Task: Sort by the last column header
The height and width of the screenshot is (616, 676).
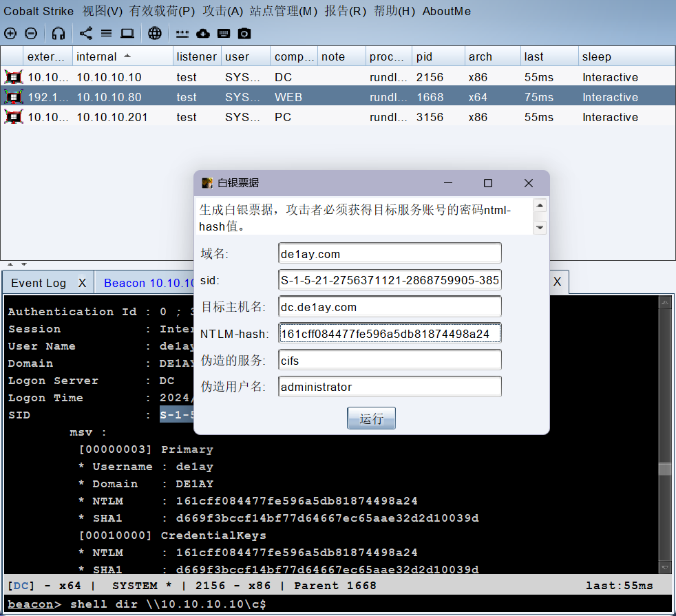Action: tap(549, 56)
